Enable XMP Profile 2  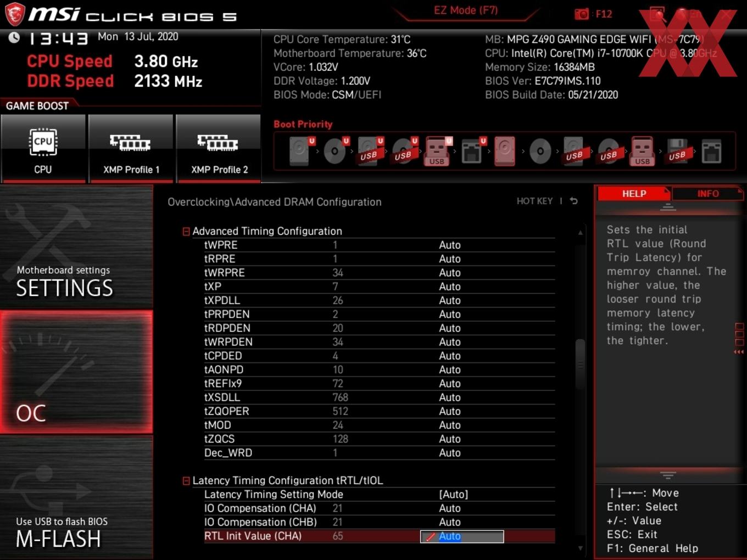click(x=219, y=148)
